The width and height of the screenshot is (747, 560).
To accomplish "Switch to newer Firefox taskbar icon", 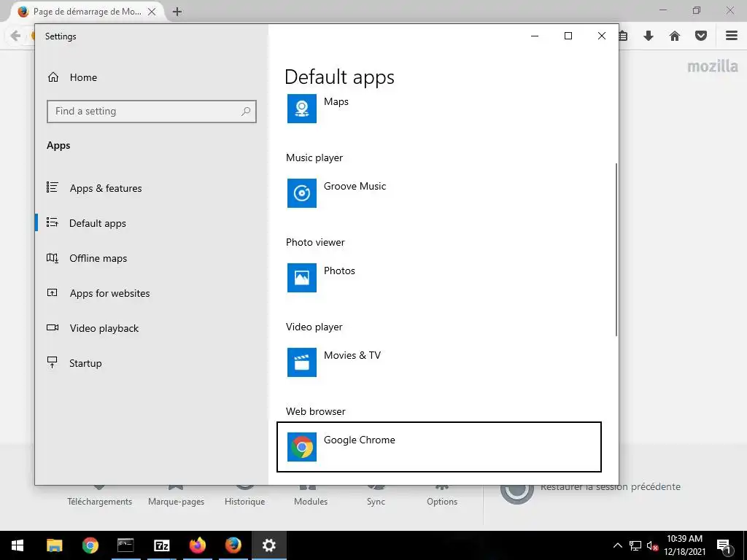I will pyautogui.click(x=197, y=545).
